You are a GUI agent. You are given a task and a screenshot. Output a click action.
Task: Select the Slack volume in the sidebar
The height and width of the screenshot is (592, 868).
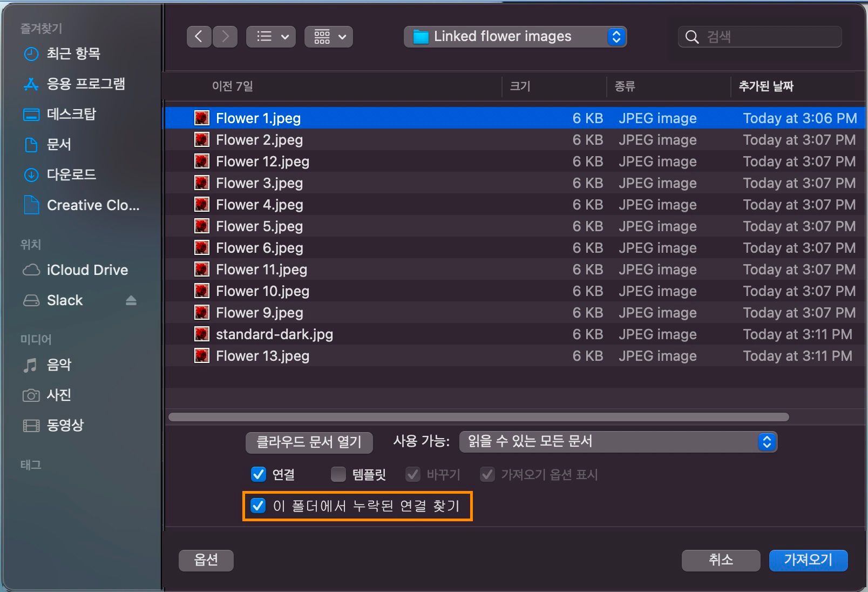53,300
